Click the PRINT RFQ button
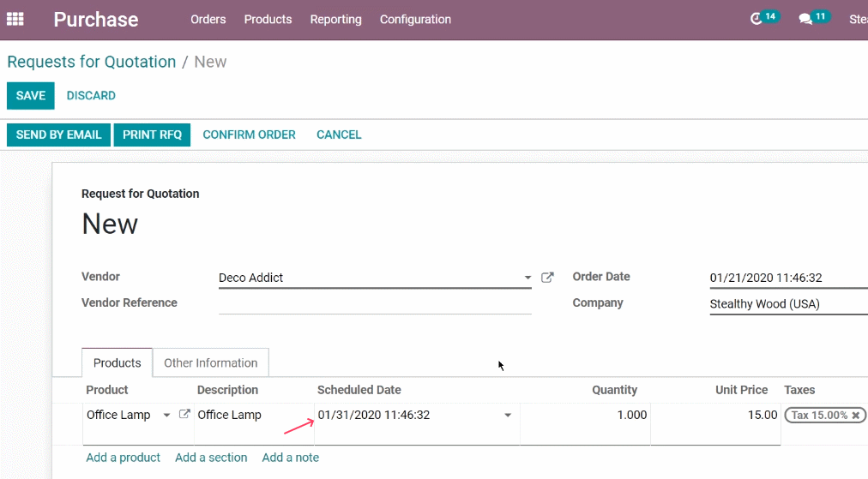This screenshot has width=868, height=479. click(x=152, y=135)
